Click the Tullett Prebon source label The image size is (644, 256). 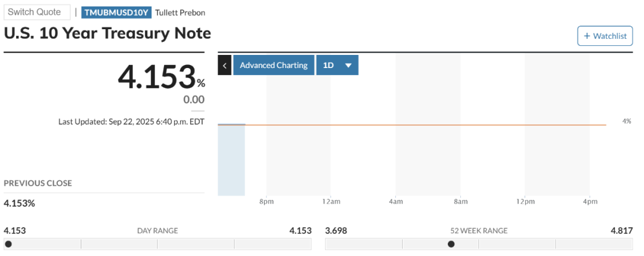[x=180, y=13]
